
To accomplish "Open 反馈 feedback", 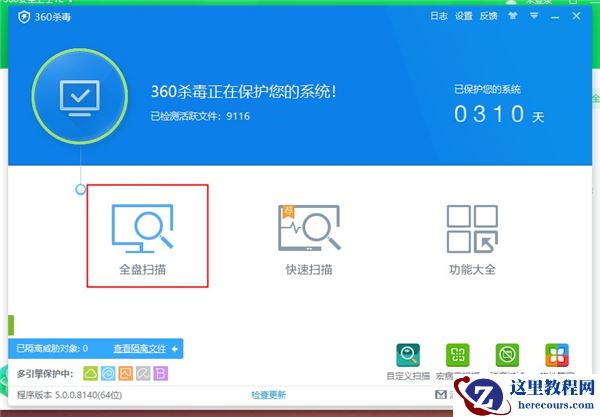I will coord(489,16).
